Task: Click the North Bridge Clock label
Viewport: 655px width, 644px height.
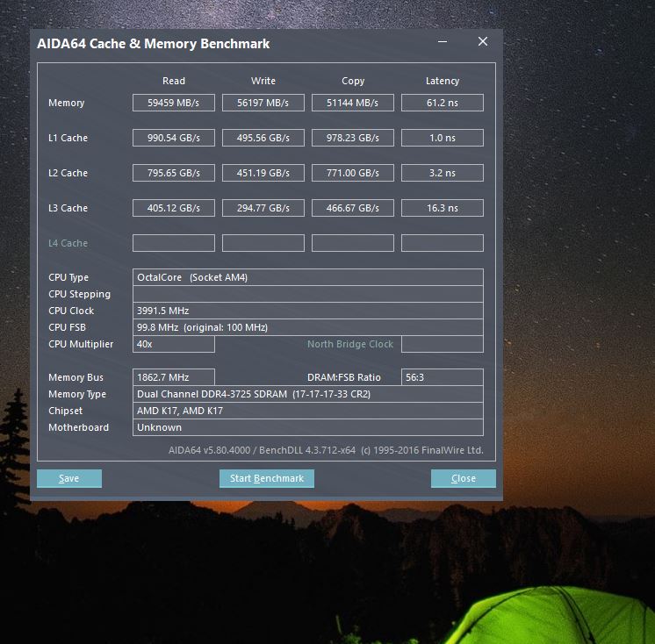Action: tap(350, 344)
